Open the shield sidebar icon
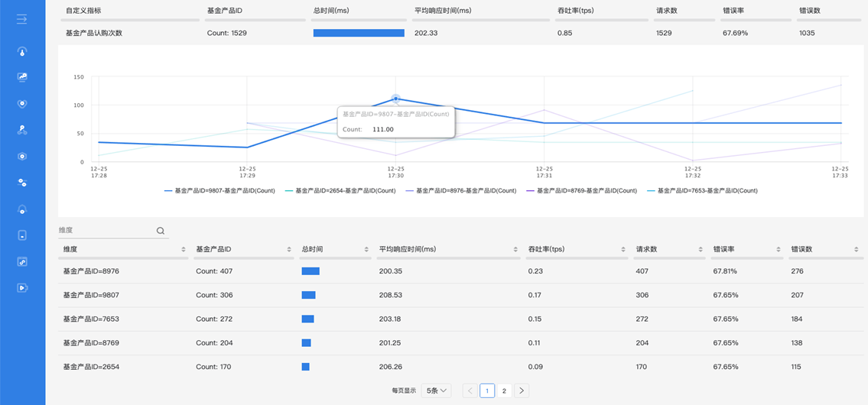The height and width of the screenshot is (405, 868). click(x=22, y=103)
